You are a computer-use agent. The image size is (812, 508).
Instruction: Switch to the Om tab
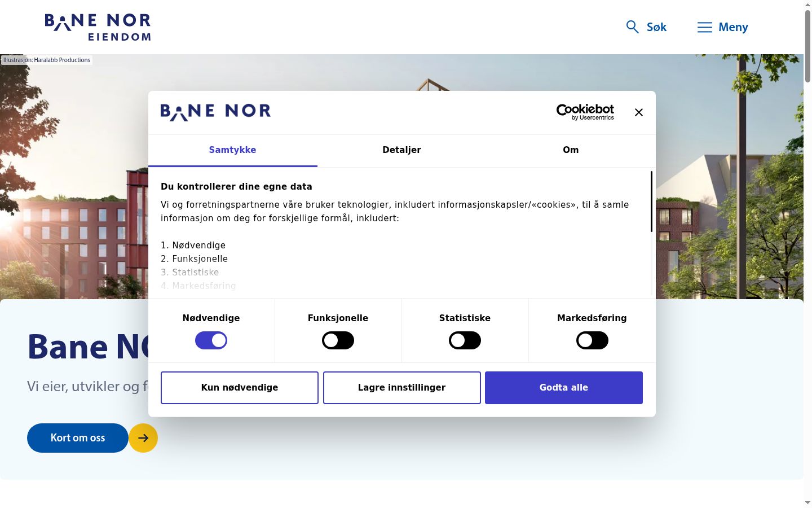pyautogui.click(x=571, y=150)
